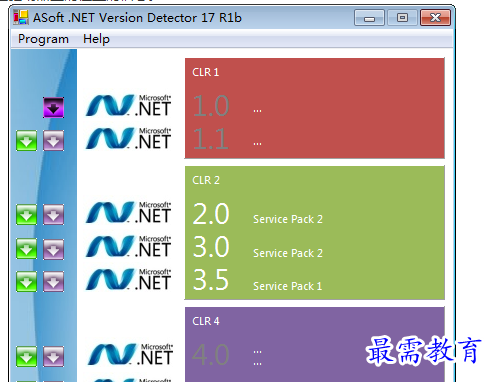The width and height of the screenshot is (490, 382).
Task: Click purple download arrow for .NET 3.0
Action: [53, 249]
